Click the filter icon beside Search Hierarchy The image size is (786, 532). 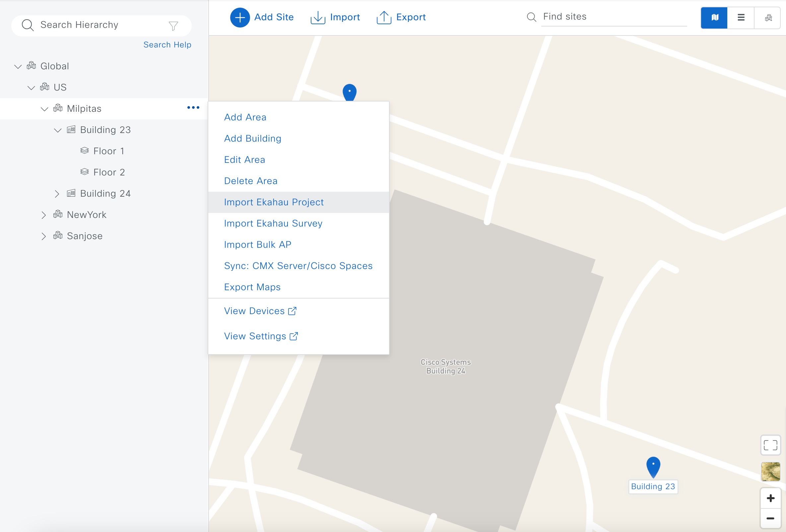[x=173, y=25]
